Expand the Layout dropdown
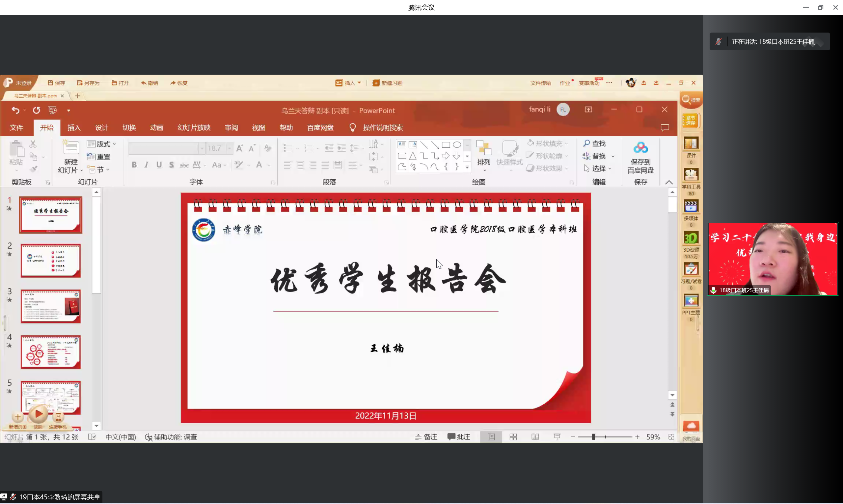The width and height of the screenshot is (843, 504). [101, 144]
